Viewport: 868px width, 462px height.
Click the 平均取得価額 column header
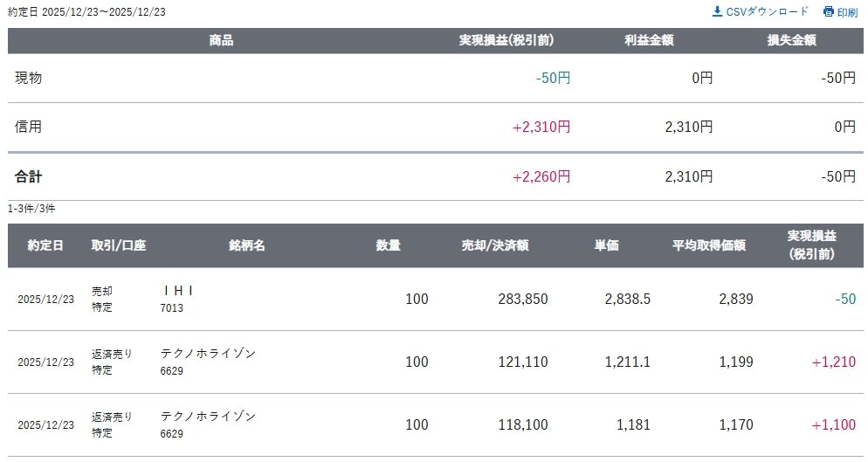click(708, 245)
